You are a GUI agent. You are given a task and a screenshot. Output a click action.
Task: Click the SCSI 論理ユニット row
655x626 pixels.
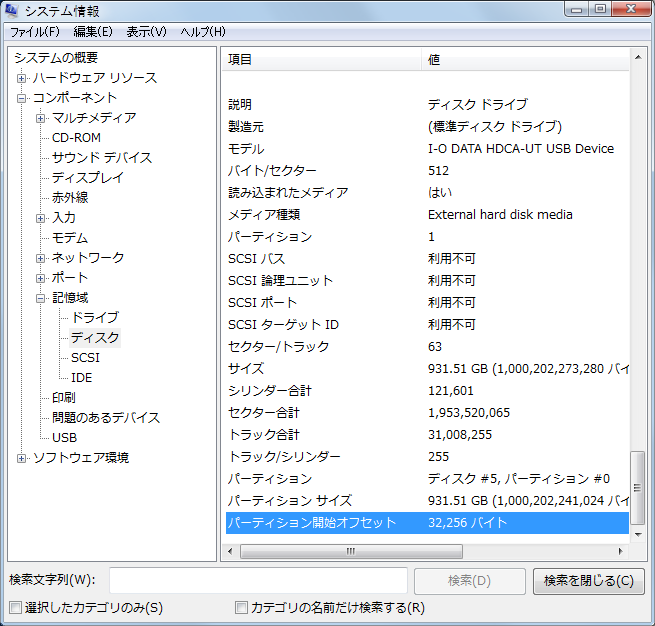coord(427,281)
